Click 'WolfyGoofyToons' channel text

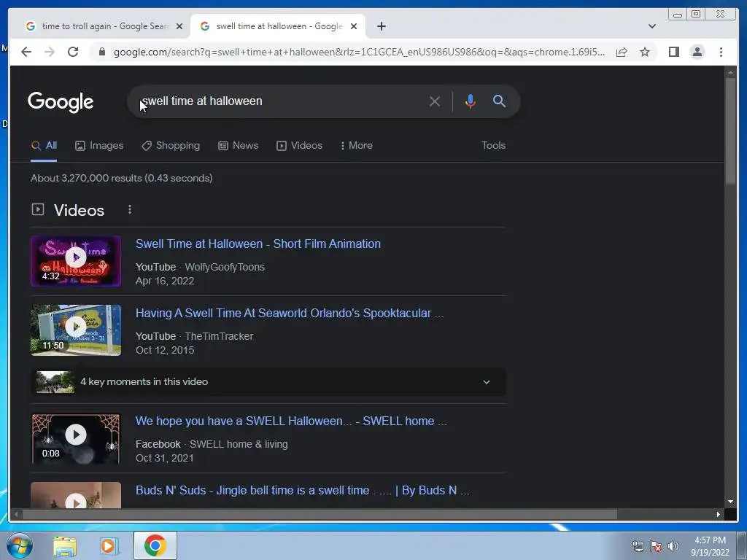tap(225, 267)
